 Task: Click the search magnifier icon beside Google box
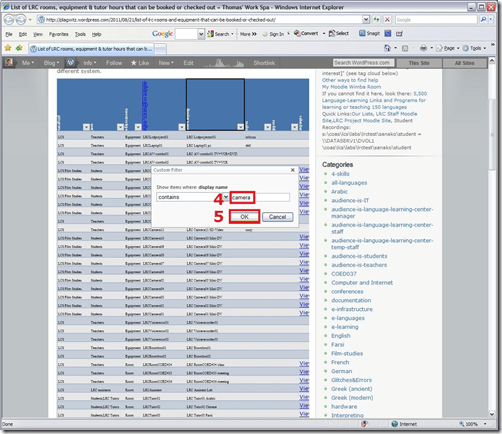[x=483, y=20]
